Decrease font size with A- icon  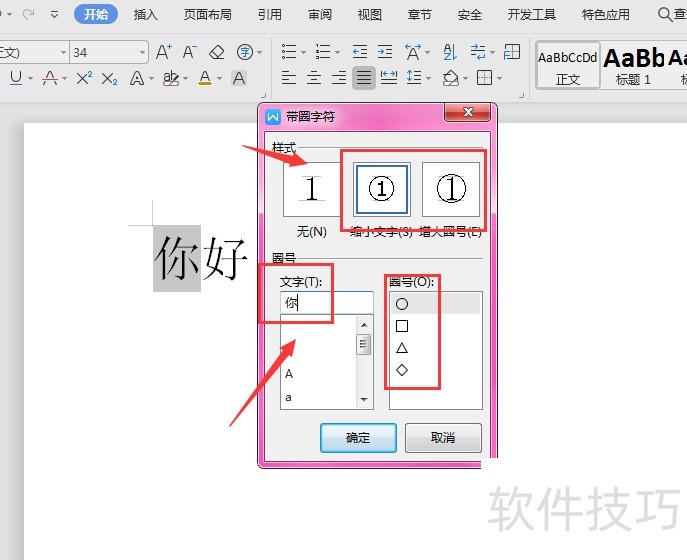point(190,52)
